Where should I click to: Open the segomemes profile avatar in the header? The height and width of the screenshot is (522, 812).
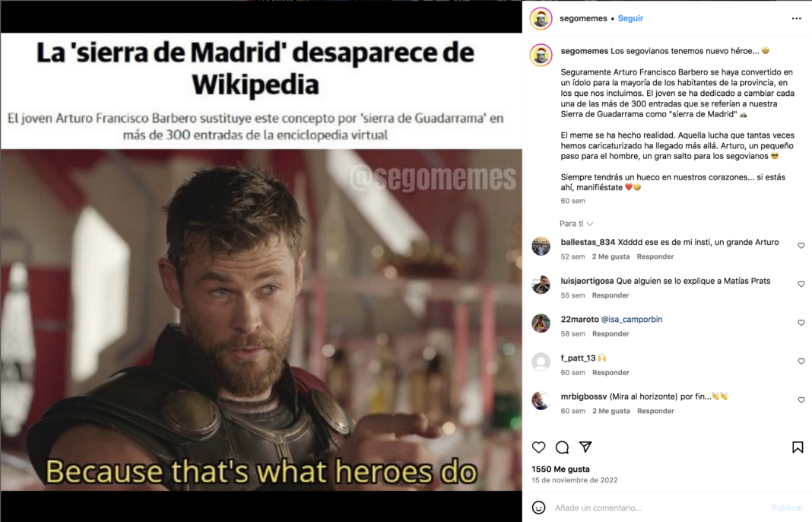tap(541, 19)
